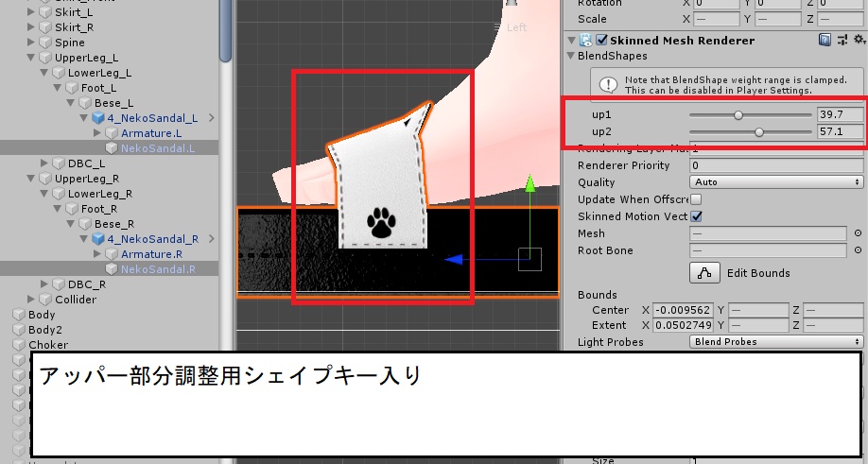Expand the Collider tree node

point(31,300)
